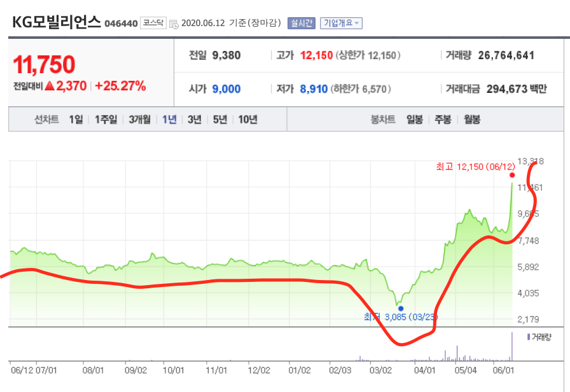570x392 pixels.
Task: Click the blue lowest-price marker dot on chart
Action: tap(401, 309)
